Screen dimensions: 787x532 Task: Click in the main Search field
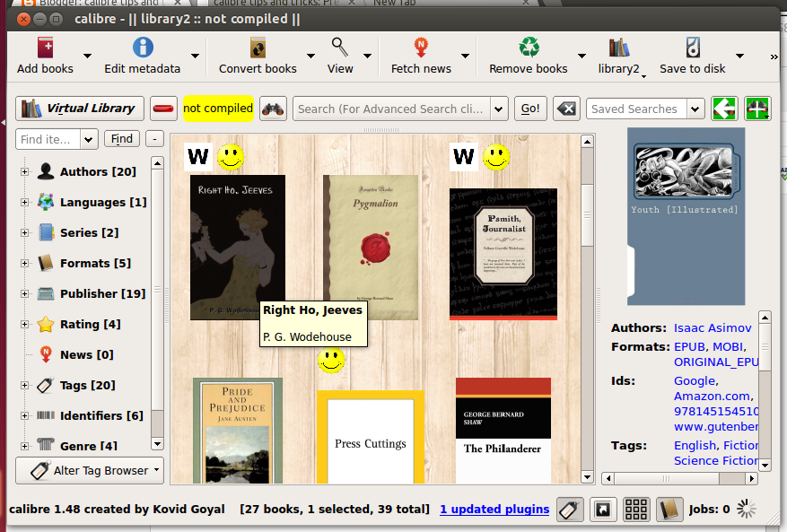pyautogui.click(x=391, y=109)
